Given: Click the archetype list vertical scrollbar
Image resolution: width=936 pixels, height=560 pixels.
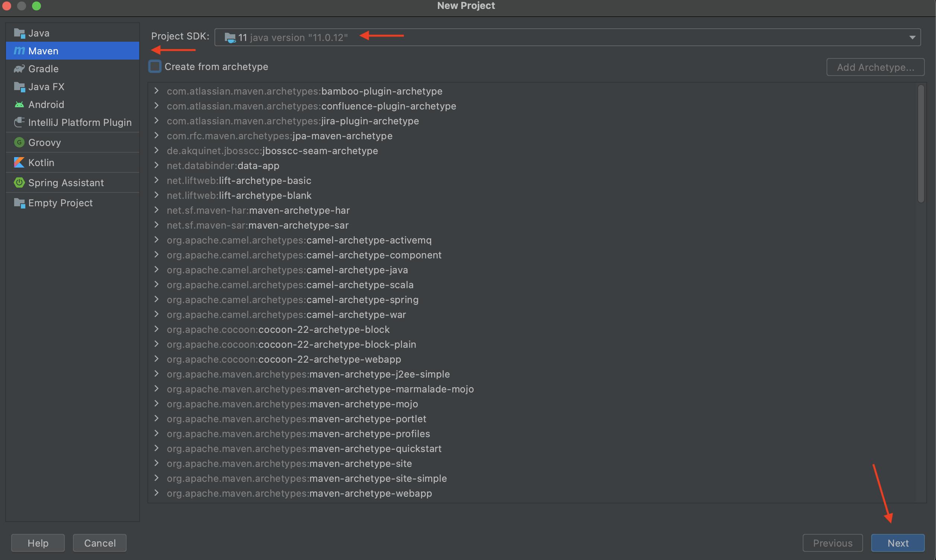Looking at the screenshot, I should 921,144.
